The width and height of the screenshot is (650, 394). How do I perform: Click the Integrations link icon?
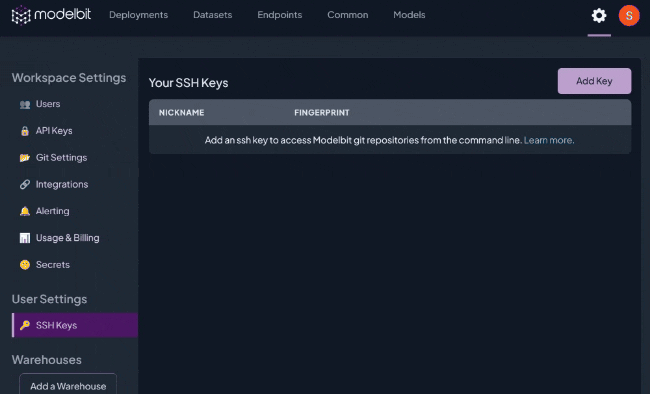pos(25,185)
